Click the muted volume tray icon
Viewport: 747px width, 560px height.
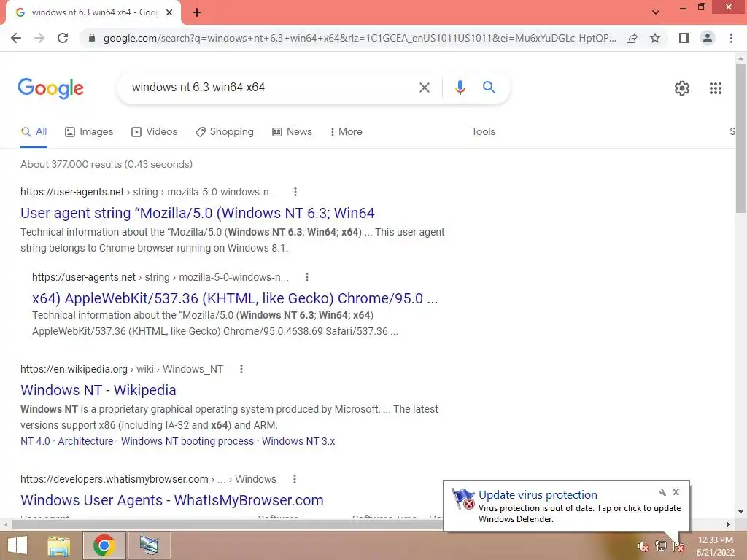pyautogui.click(x=643, y=547)
